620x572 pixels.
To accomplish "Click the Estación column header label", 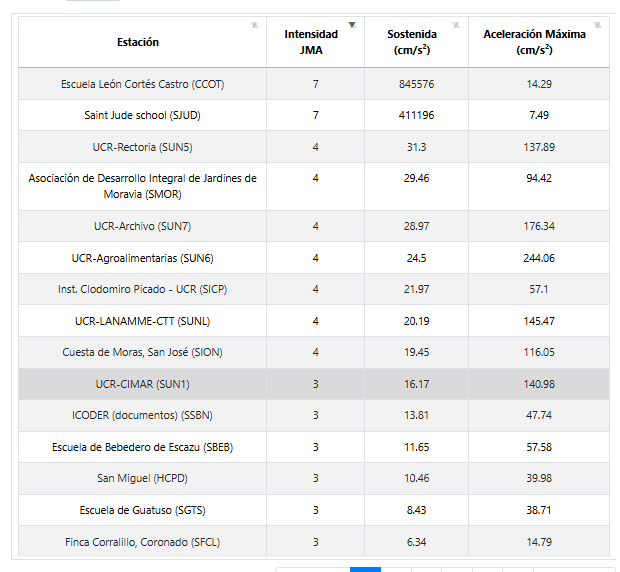I will [138, 42].
